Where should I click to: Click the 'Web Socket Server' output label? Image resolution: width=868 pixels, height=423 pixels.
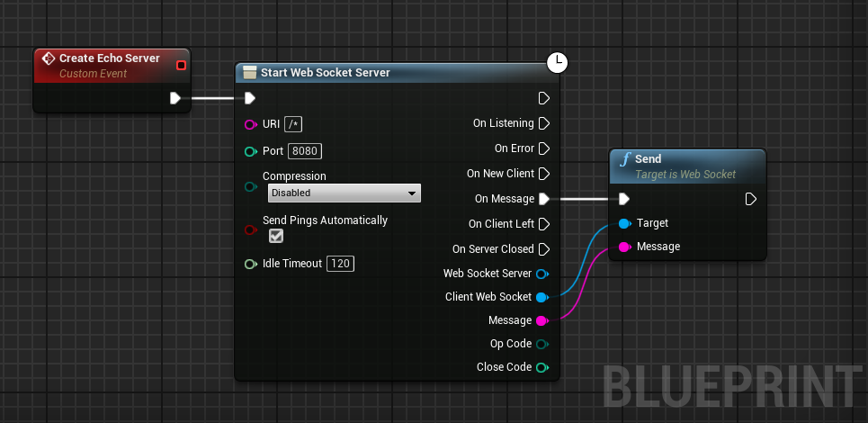(488, 274)
